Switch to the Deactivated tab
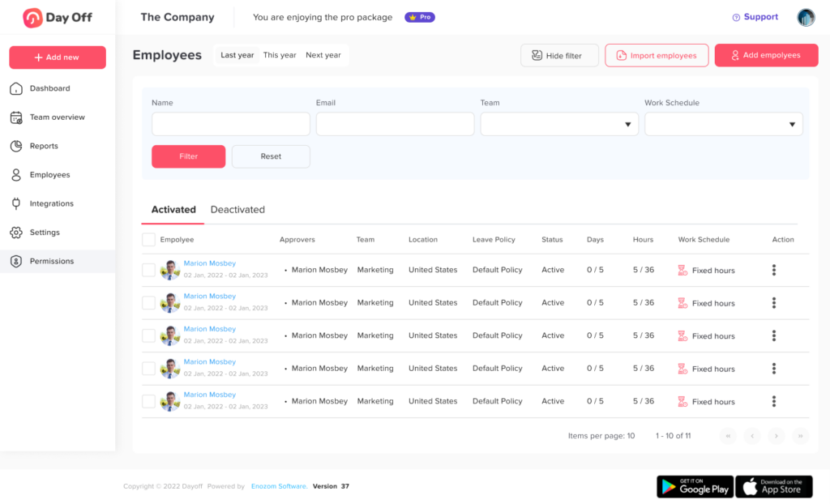Viewport: 830px width, 504px height. click(x=237, y=210)
